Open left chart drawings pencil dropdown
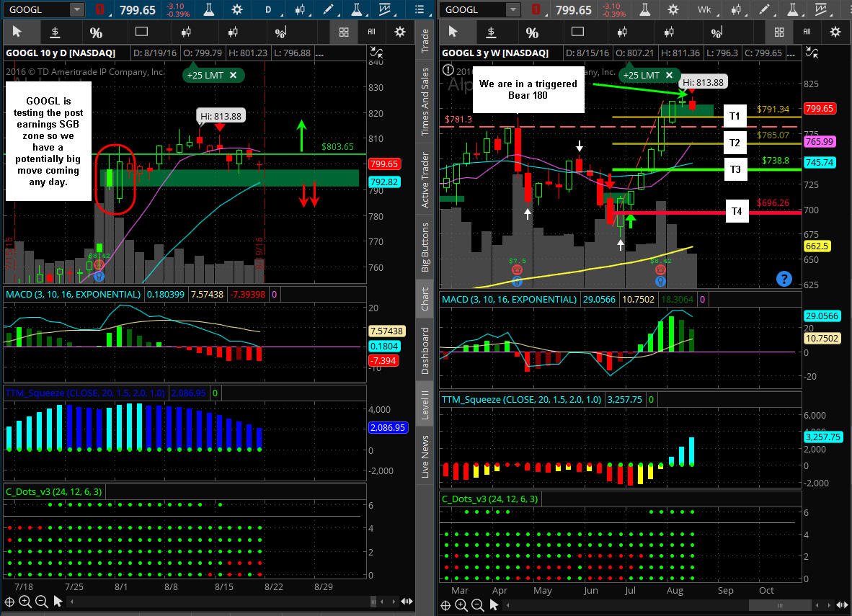Screen dimensions: 852x616 [x=328, y=9]
